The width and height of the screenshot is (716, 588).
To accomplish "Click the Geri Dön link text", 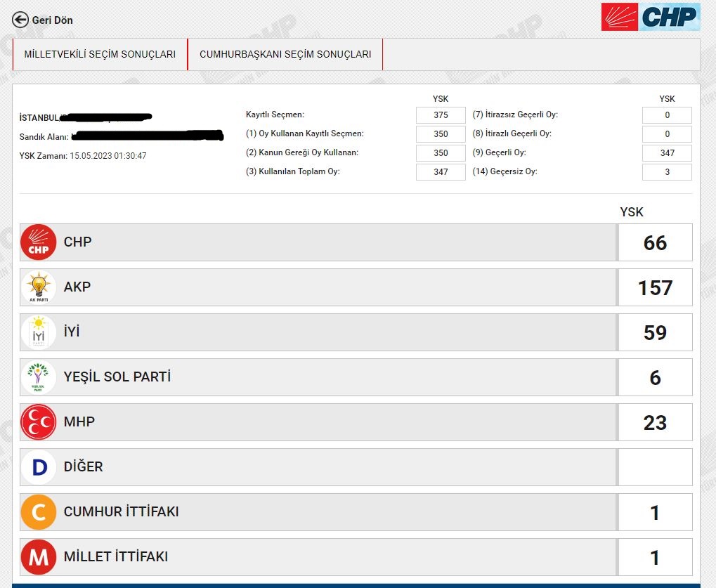I will coord(52,20).
